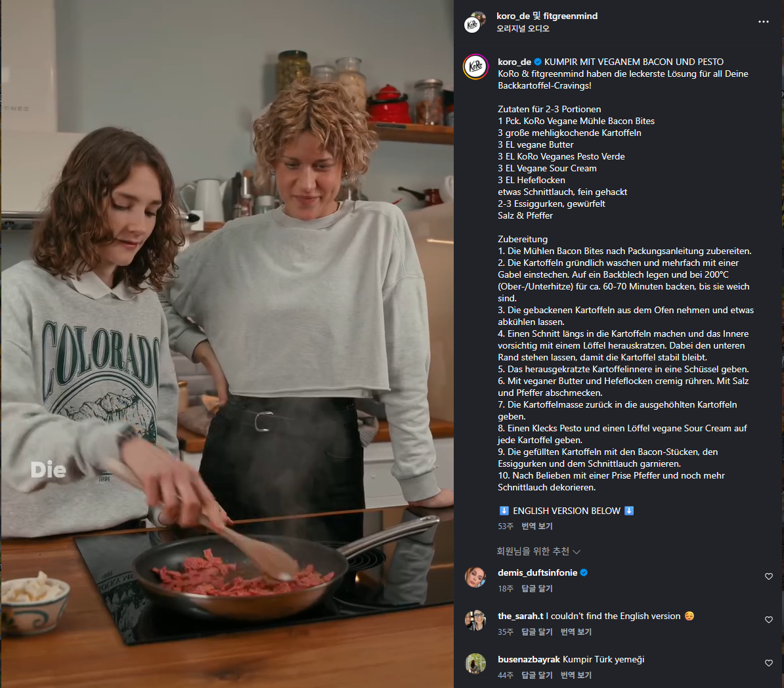Image resolution: width=784 pixels, height=688 pixels.
Task: Reply to demis_duftsinfonie with 답글 달기
Action: click(x=537, y=588)
